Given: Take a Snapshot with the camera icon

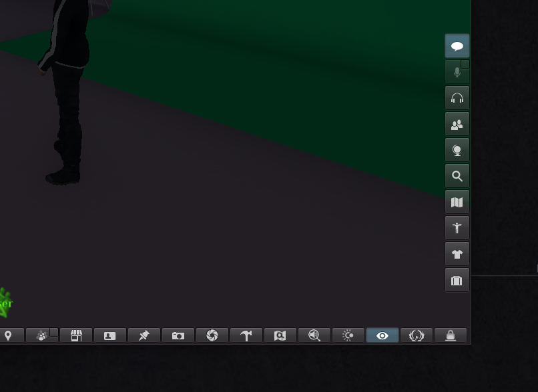Looking at the screenshot, I should pyautogui.click(x=178, y=335).
